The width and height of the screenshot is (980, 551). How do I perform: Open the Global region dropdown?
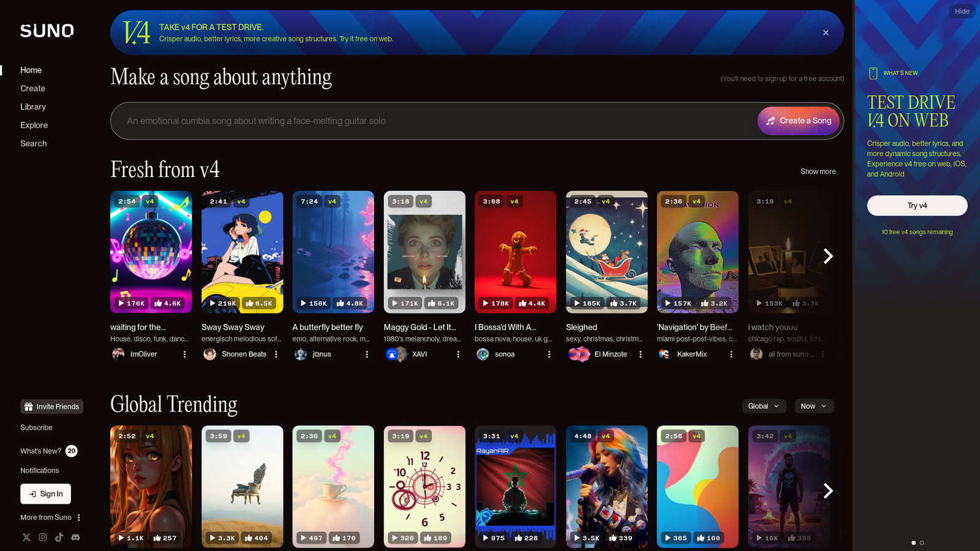[764, 406]
